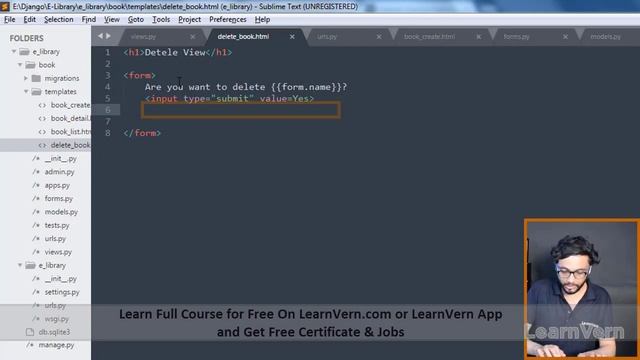Open settings.py in sidebar

(x=62, y=292)
